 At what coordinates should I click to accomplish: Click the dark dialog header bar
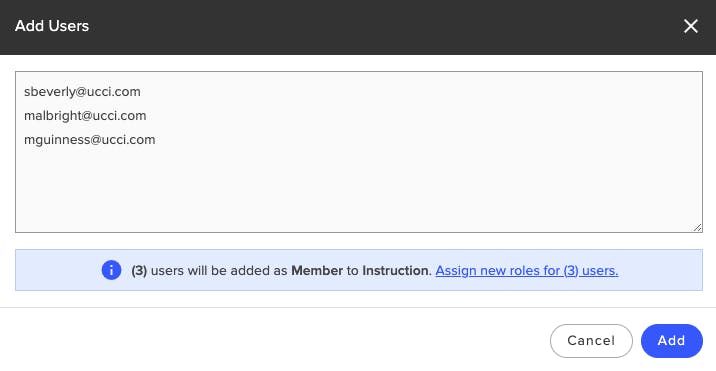point(358,27)
